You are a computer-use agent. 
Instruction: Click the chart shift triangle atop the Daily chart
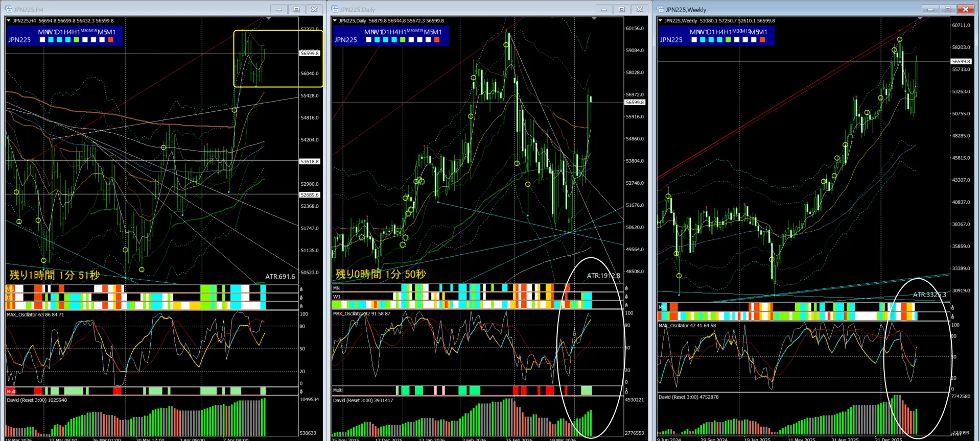[x=594, y=18]
